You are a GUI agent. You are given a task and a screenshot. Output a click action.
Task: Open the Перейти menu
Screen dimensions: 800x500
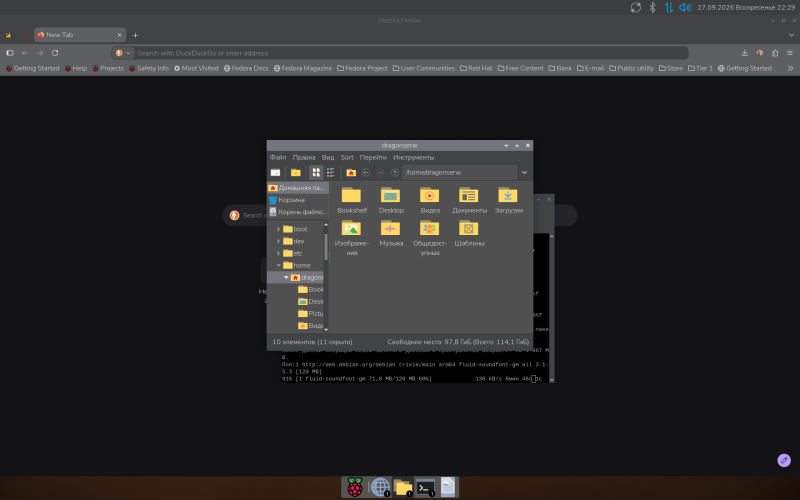373,158
